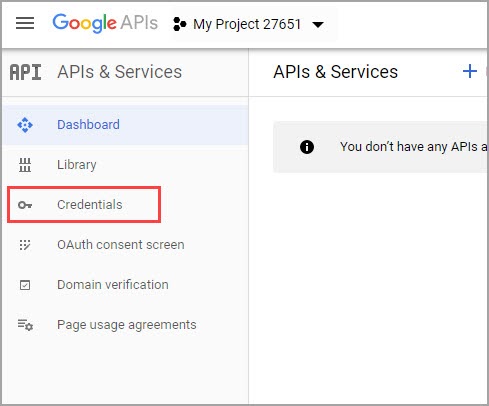Click the Domain verification checkbox icon
This screenshot has width=489, height=406.
pos(25,285)
